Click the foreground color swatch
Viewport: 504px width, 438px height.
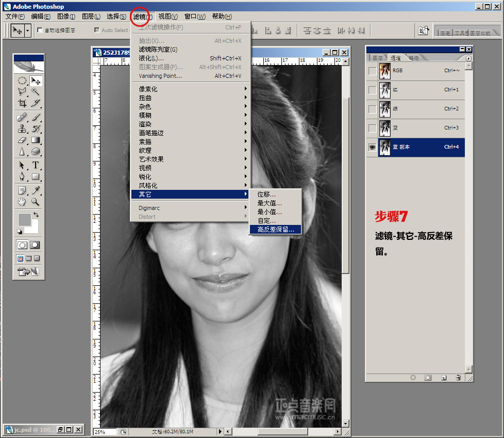pos(24,219)
